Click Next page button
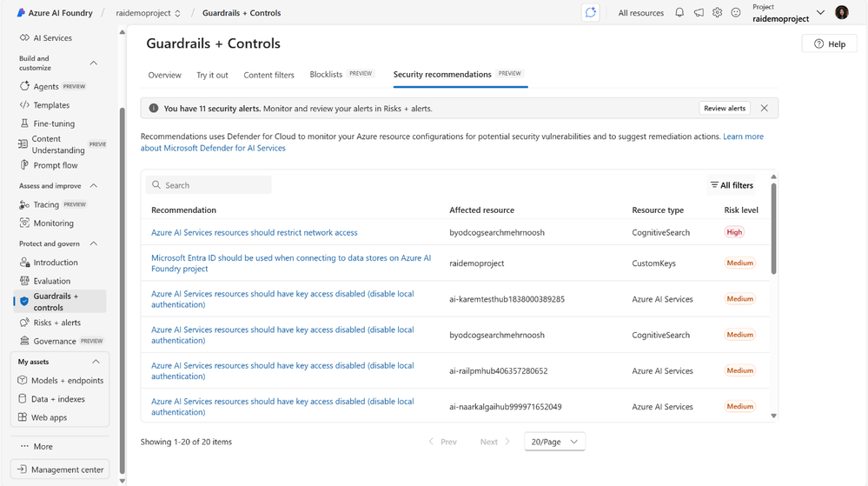The width and height of the screenshot is (868, 486). [x=495, y=442]
